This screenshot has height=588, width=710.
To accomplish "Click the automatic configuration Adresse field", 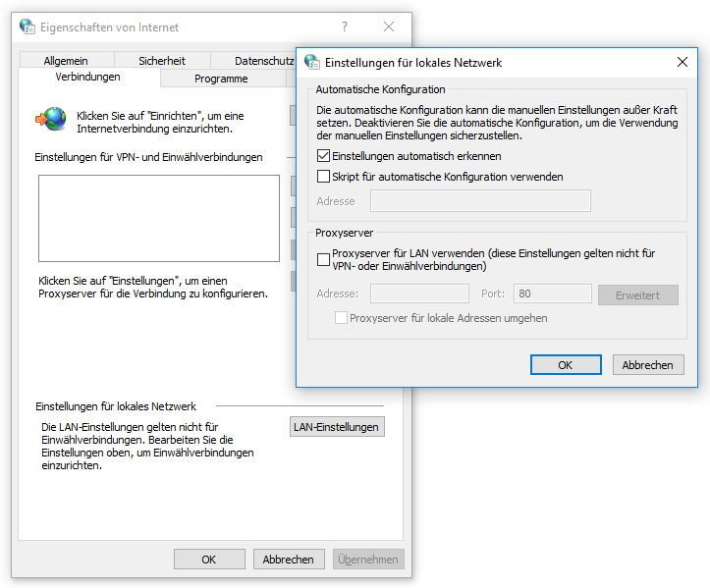I will 480,201.
